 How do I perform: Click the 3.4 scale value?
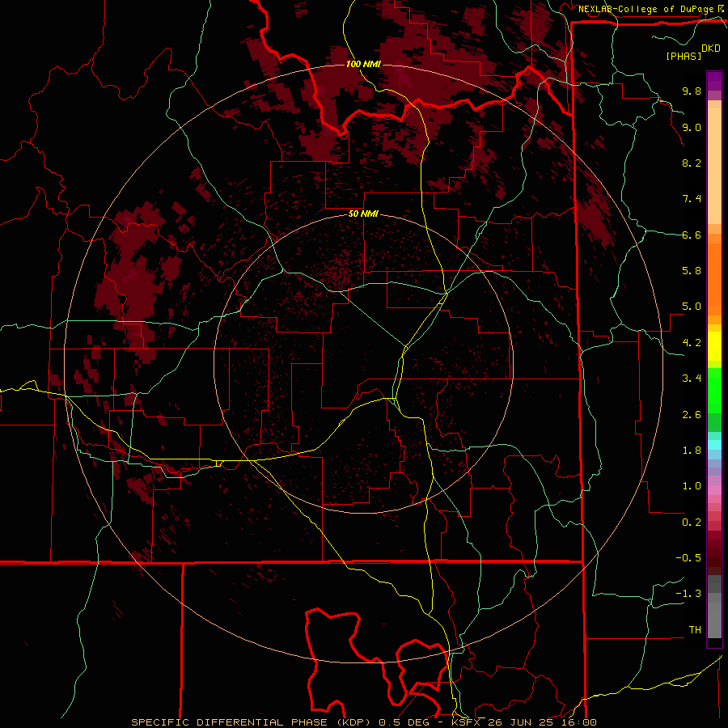click(x=692, y=379)
